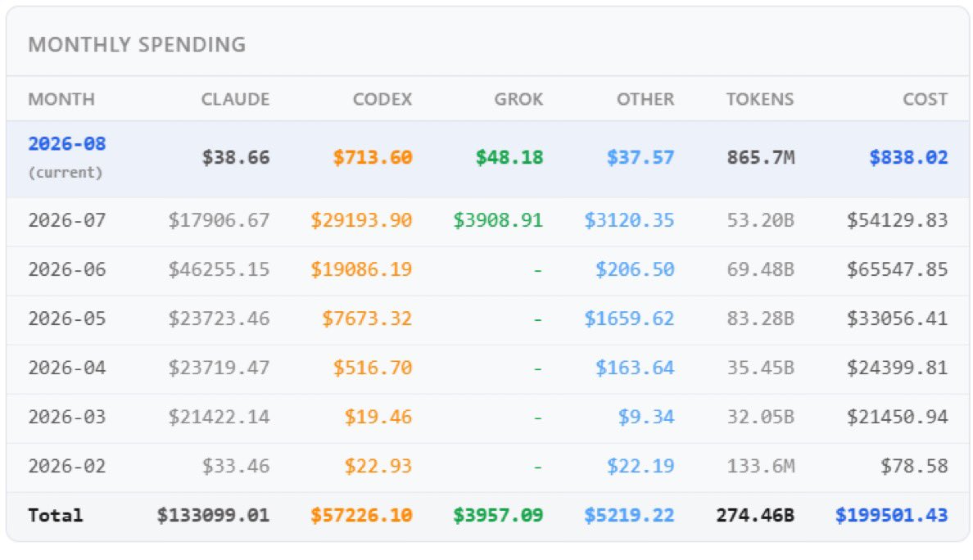Click the CODEX column header
Image resolution: width=973 pixels, height=560 pixels.
(382, 99)
